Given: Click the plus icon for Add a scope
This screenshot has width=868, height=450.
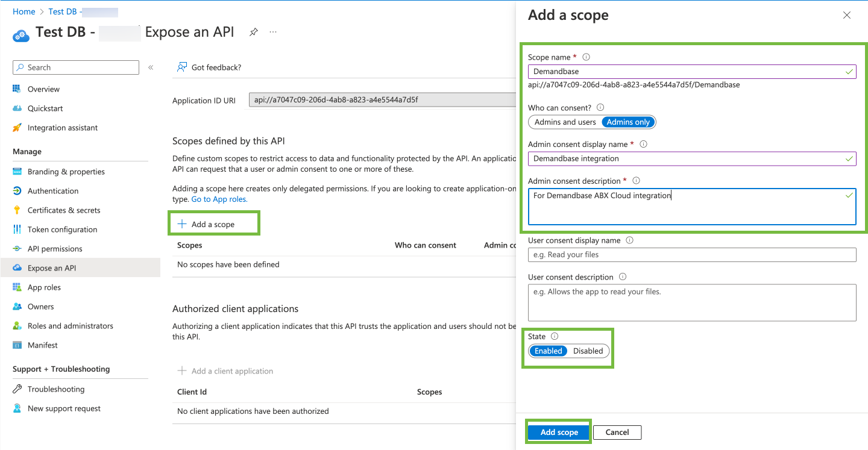Looking at the screenshot, I should [182, 224].
